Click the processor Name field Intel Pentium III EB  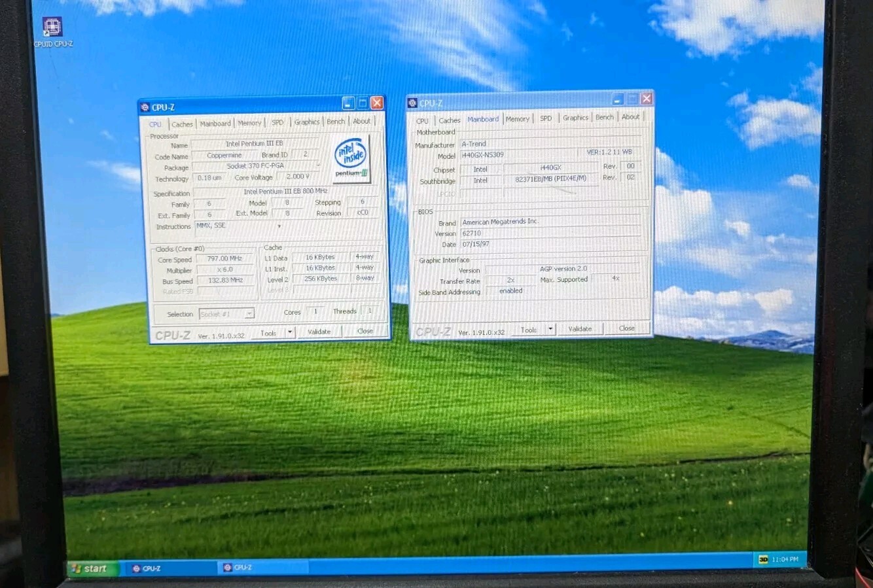click(255, 144)
